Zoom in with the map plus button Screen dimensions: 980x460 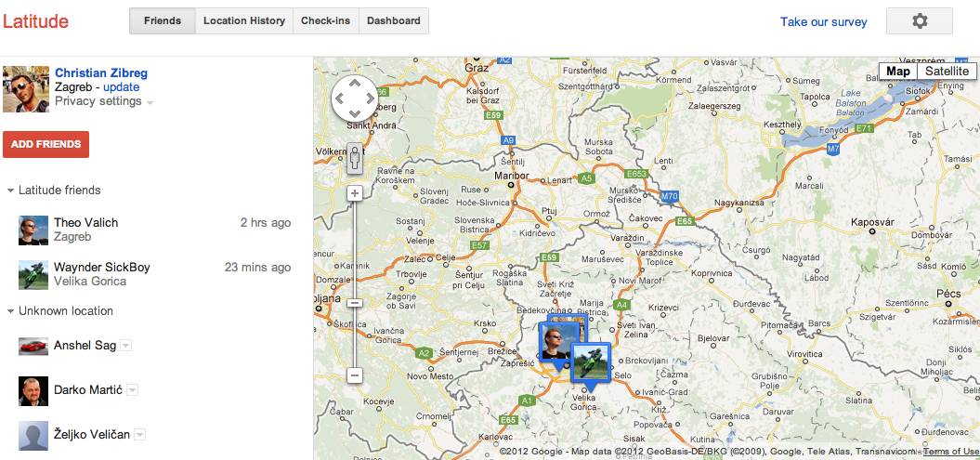coord(354,194)
